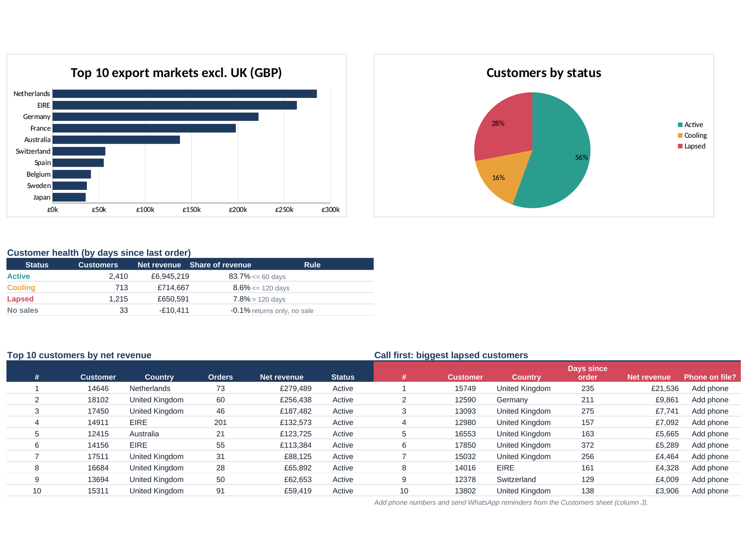This screenshot has height=560, width=747.
Task: Click the Cooling legend color swatch
Action: [680, 135]
